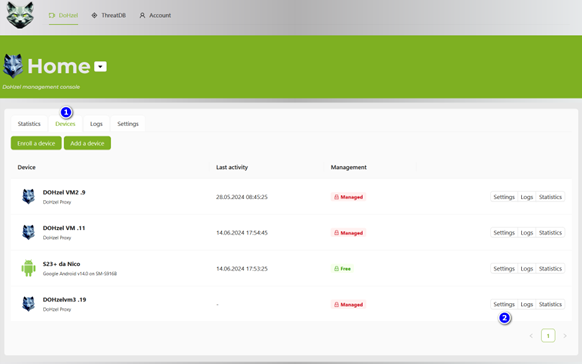
Task: Open the DoHzel navigation item
Action: 63,15
